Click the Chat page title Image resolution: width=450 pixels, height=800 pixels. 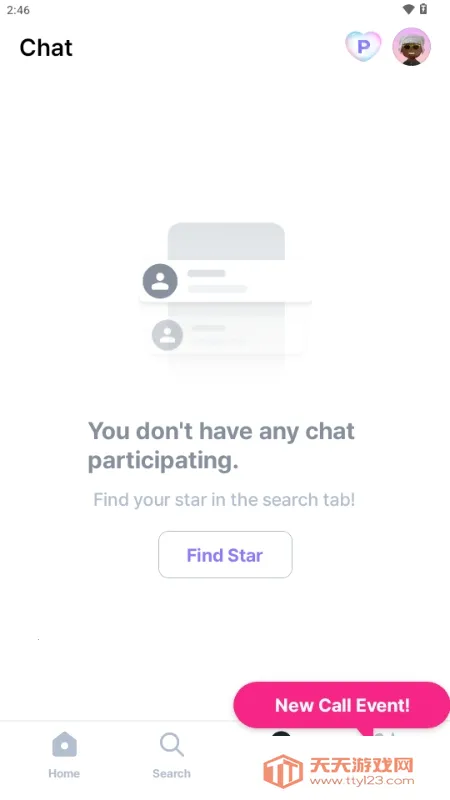46,47
